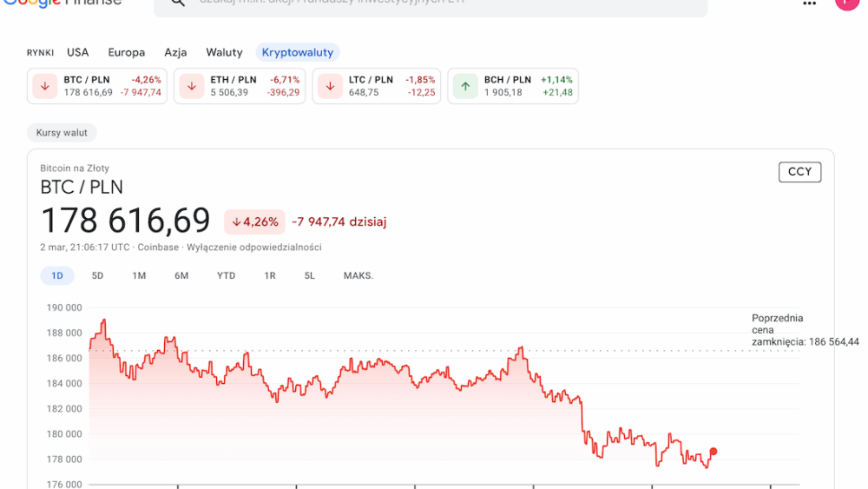Select the 1D chart range
Viewport: 868px width, 489px height.
[x=57, y=276]
